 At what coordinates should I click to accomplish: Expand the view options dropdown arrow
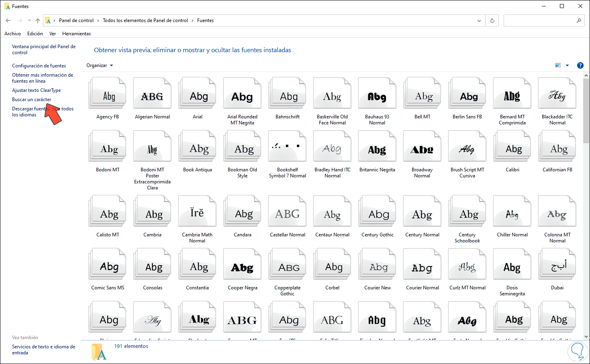567,65
